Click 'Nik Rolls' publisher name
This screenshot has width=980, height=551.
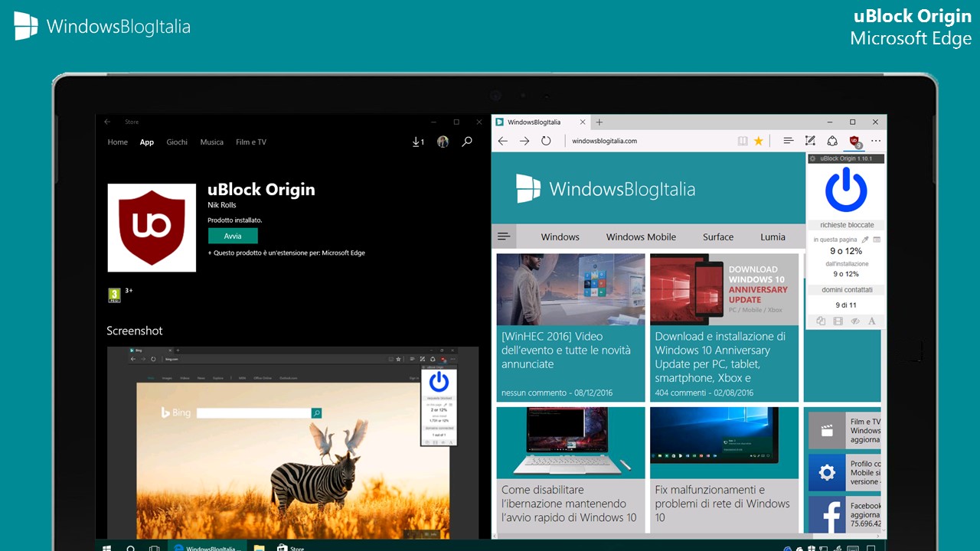(222, 205)
